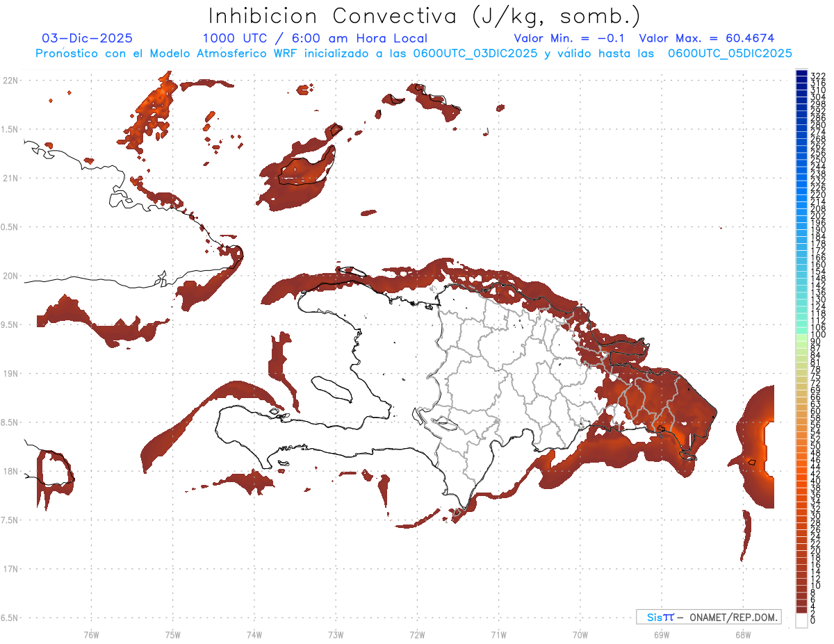Click "Modelo Atmosferico WRF" in the subtitle
Image resolution: width=834 pixels, height=644 pixels.
click(x=224, y=53)
